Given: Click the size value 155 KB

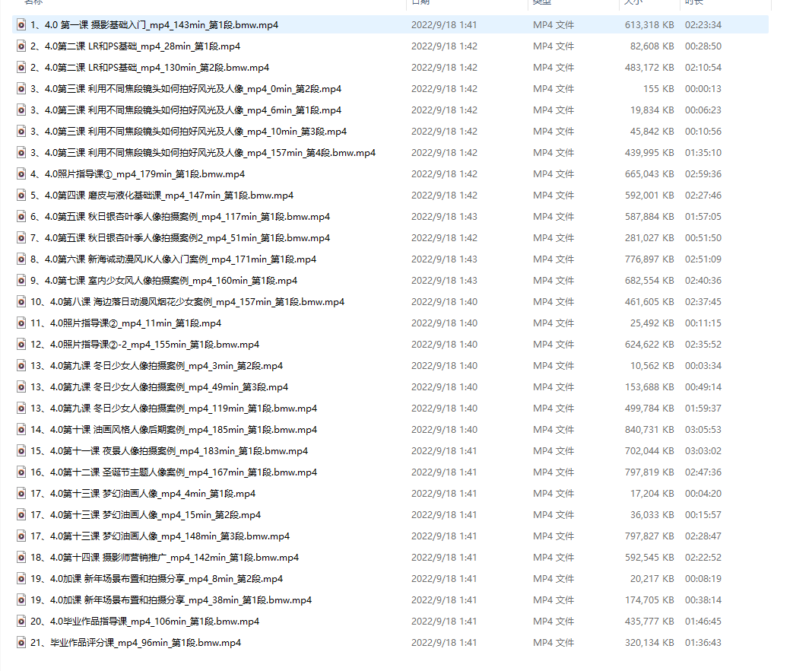Looking at the screenshot, I should 658,88.
